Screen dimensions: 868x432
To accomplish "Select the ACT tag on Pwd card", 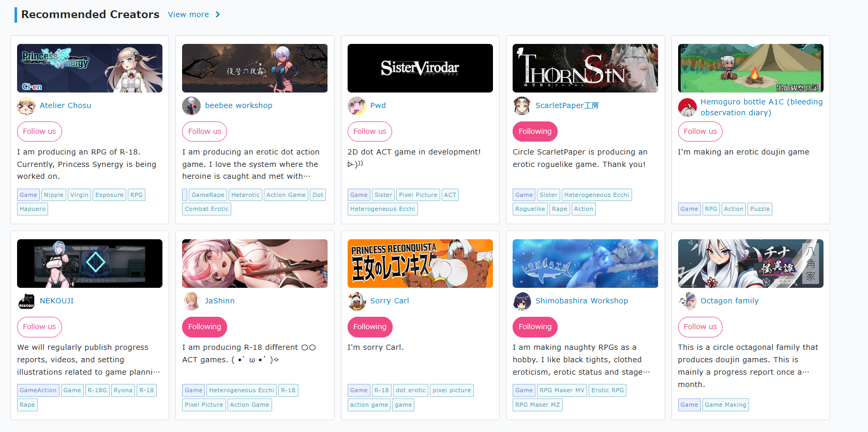I will point(450,195).
